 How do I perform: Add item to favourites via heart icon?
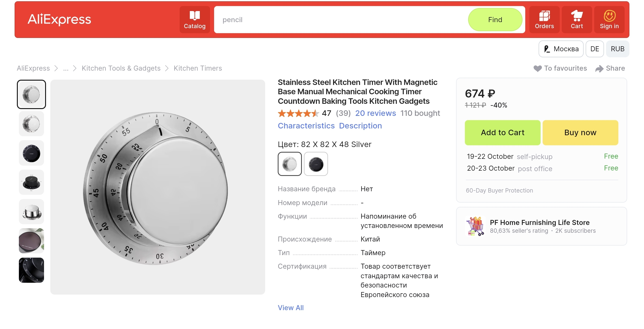coord(538,68)
